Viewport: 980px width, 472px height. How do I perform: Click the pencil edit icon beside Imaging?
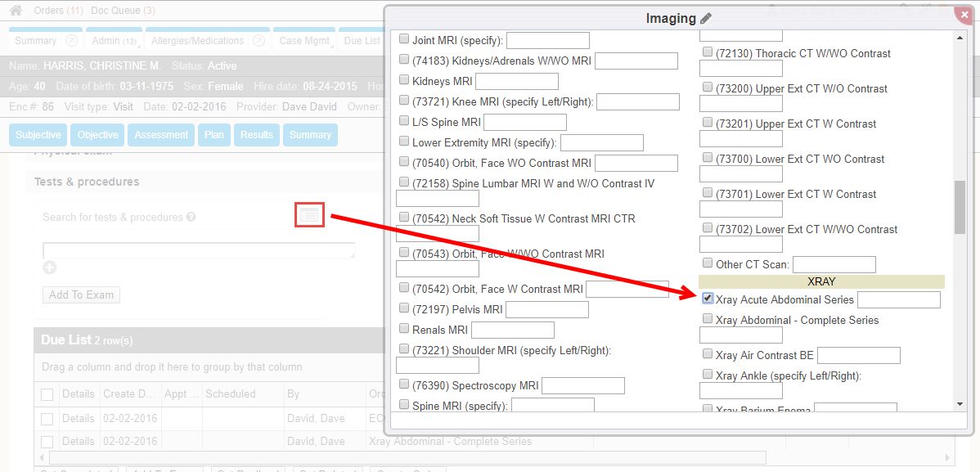click(x=706, y=19)
